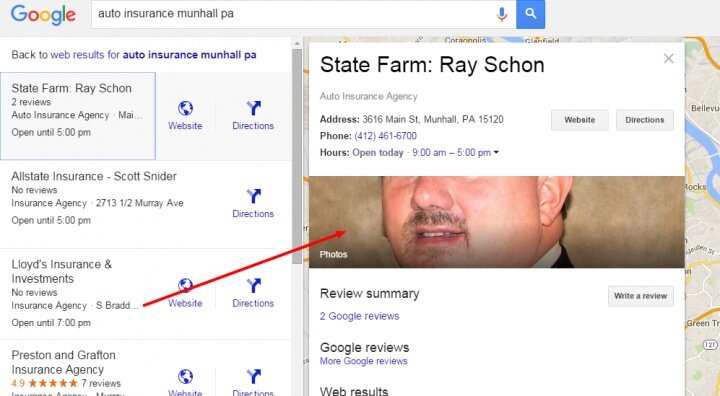The image size is (720, 396).
Task: Call phone number (412) 461-6700
Action: tap(386, 136)
